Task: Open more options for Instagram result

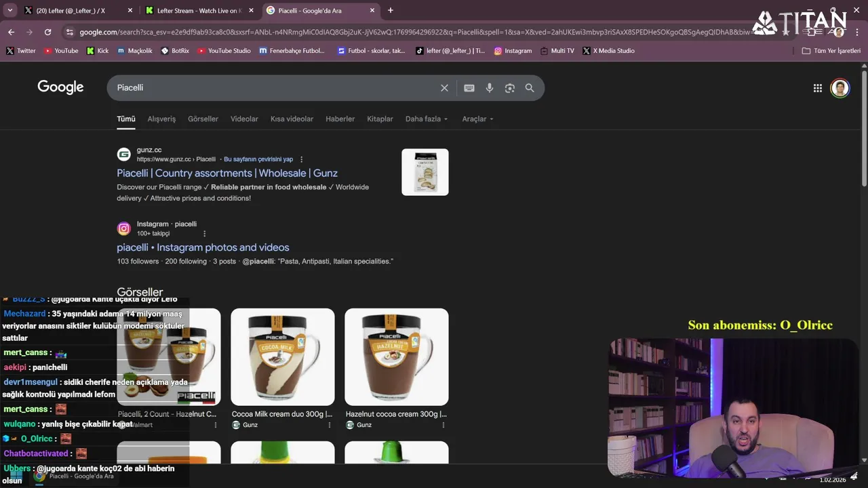Action: point(204,234)
